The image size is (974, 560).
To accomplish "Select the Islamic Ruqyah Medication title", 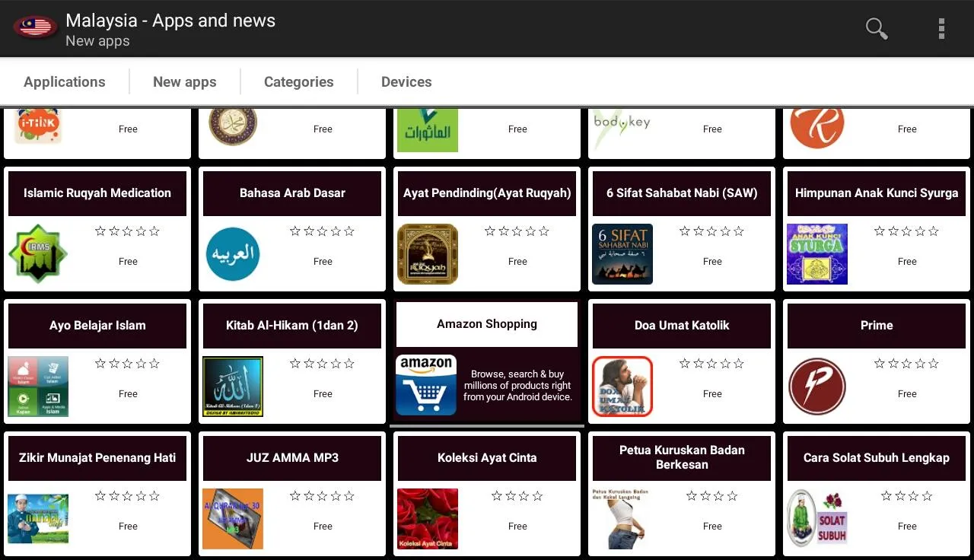I will coord(97,193).
